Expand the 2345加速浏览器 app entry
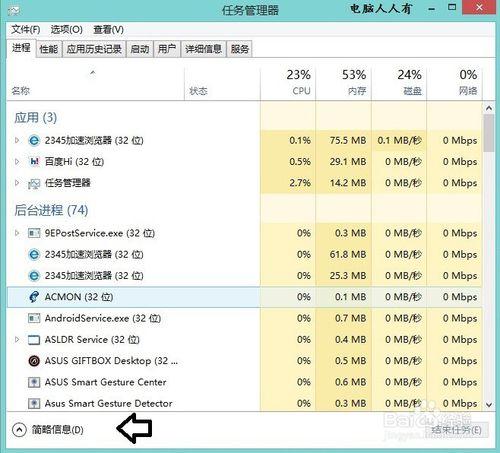The width and height of the screenshot is (500, 453). pos(17,140)
